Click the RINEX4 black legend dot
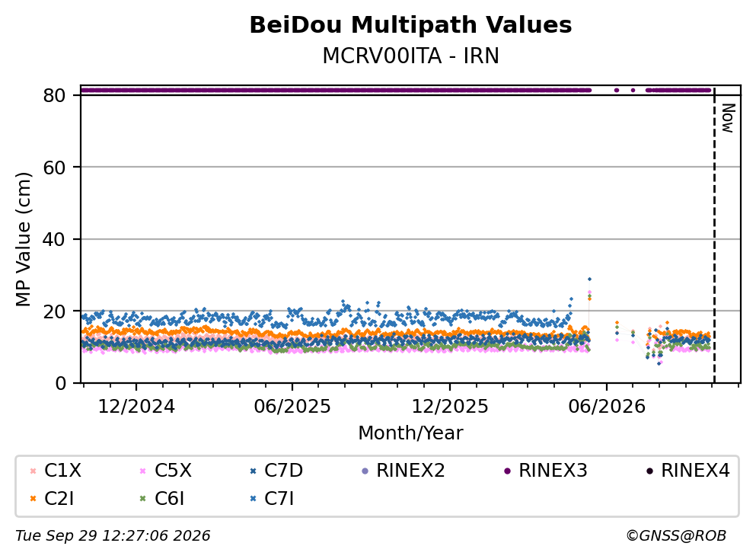The width and height of the screenshot is (756, 559). (649, 471)
